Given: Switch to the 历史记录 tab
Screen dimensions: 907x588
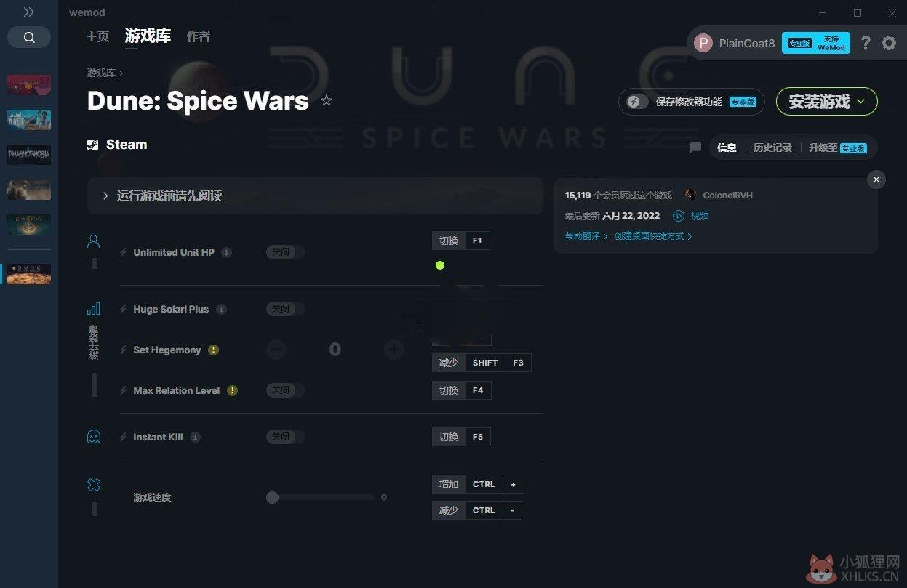Looking at the screenshot, I should click(772, 148).
